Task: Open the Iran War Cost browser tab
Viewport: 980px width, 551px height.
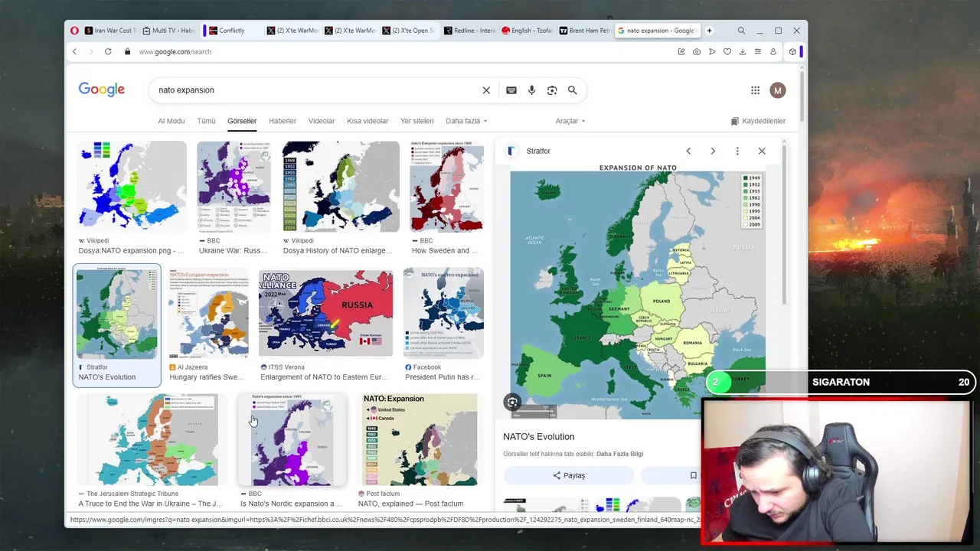Action: coord(112,31)
